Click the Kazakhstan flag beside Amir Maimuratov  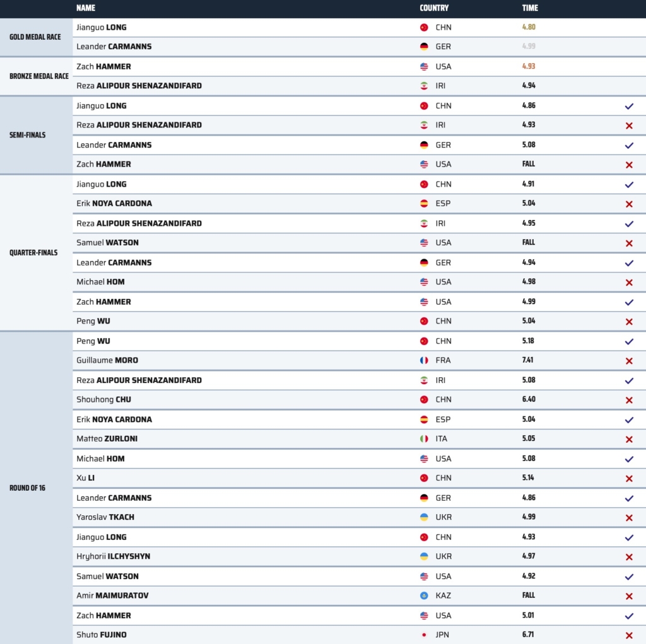(424, 596)
